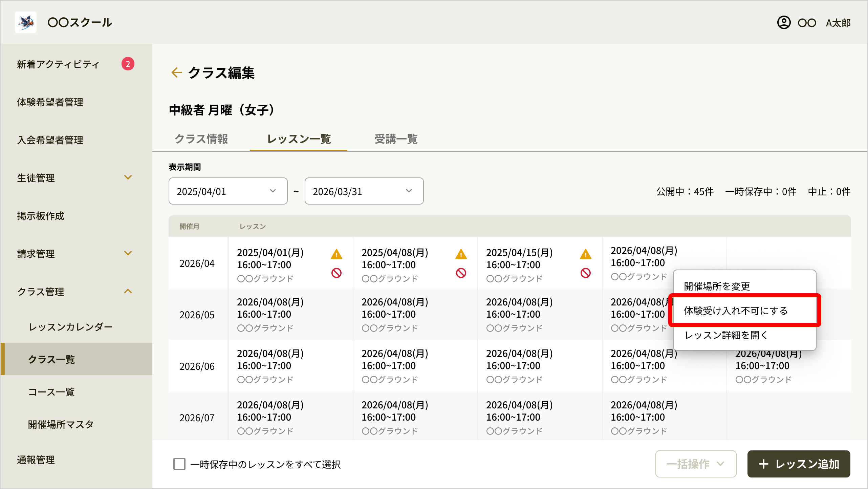868x489 pixels.
Task: Select クラス一覧 in sidebar
Action: pos(77,359)
